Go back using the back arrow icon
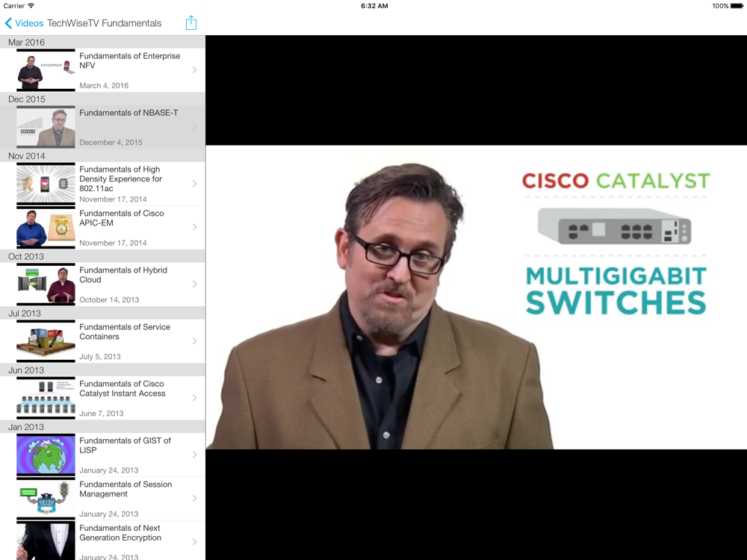Screen dimensions: 747x560 [8, 23]
